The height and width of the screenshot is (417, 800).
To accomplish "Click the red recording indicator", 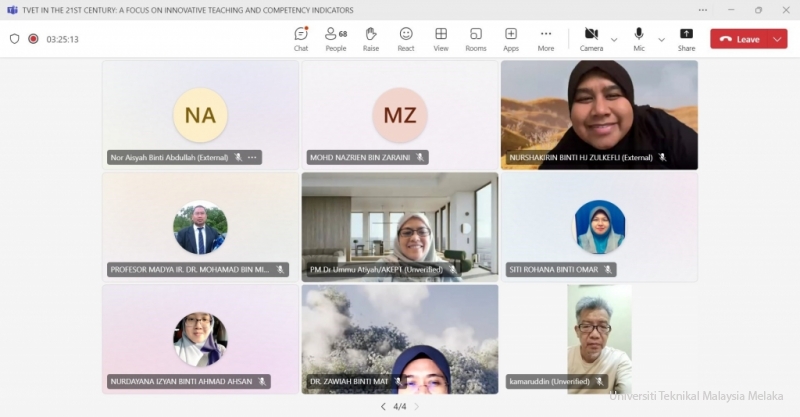I will coord(33,39).
